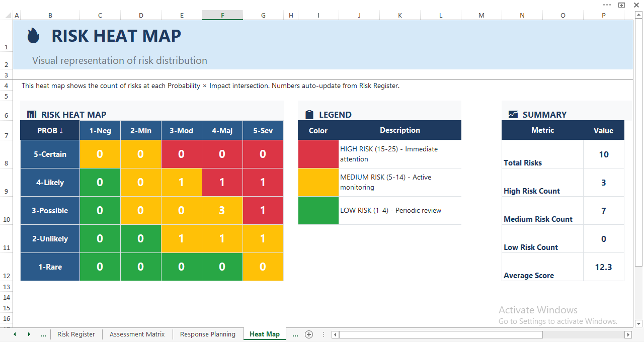Select column F header
This screenshot has width=644, height=342.
click(222, 16)
